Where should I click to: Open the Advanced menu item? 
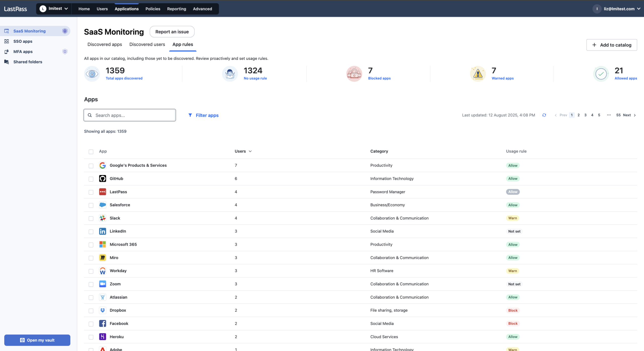(x=202, y=9)
